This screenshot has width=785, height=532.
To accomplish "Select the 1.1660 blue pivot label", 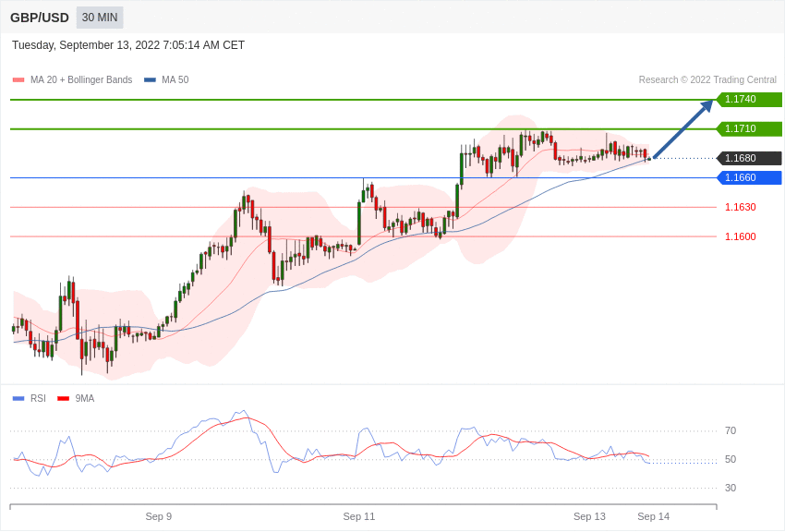I will point(749,177).
